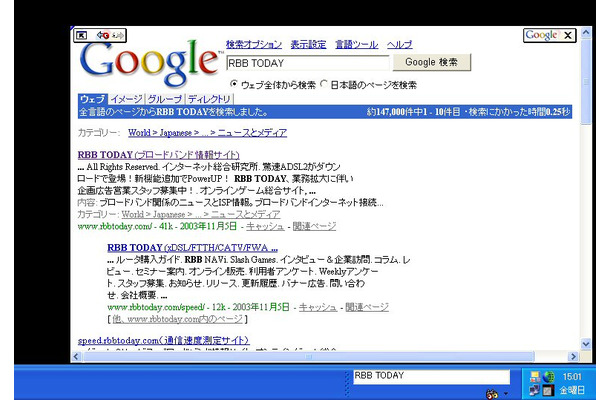Select 日本語のページを検索 radio button
This screenshot has width=610, height=400.
coord(324,84)
